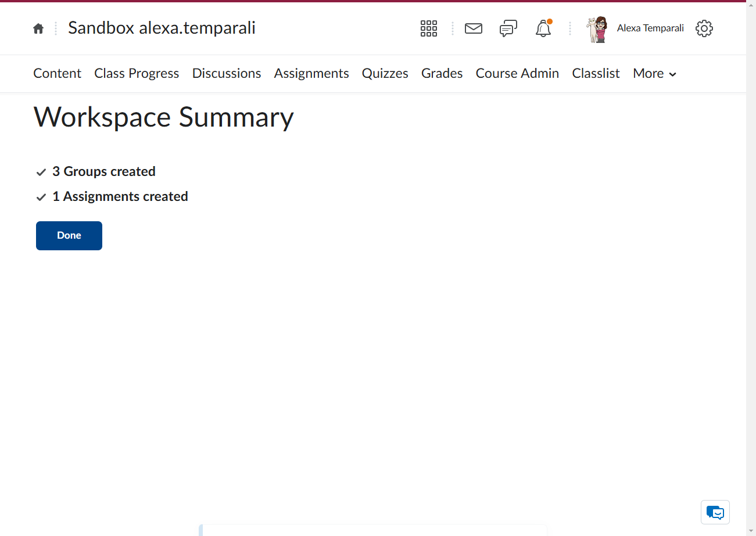
Task: Open the chat support widget icon
Action: 715,512
